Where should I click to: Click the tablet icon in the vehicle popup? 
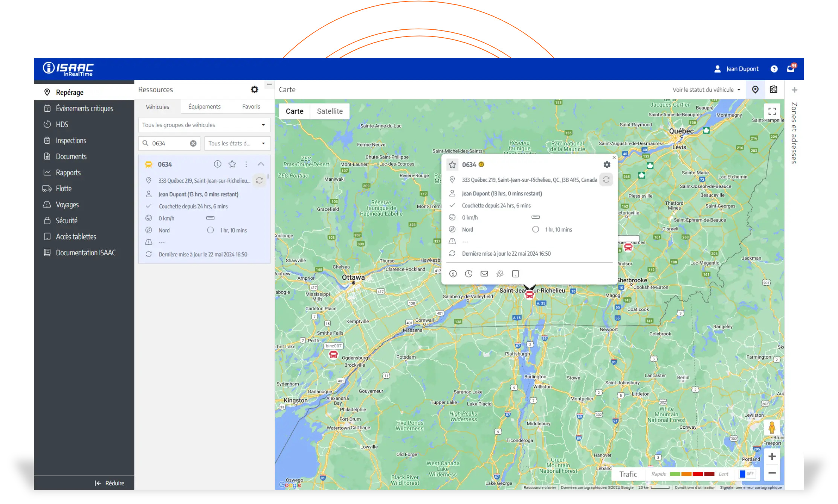(516, 274)
